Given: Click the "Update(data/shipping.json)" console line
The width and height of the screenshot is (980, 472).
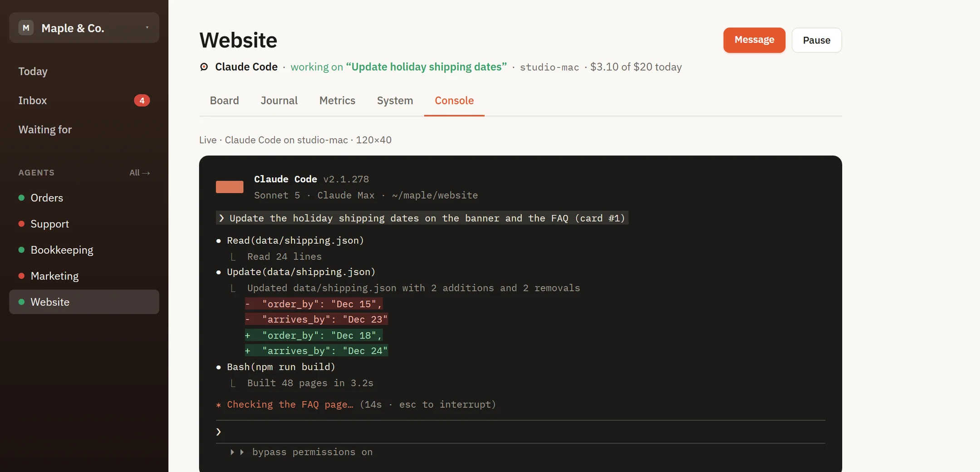Looking at the screenshot, I should [x=301, y=272].
